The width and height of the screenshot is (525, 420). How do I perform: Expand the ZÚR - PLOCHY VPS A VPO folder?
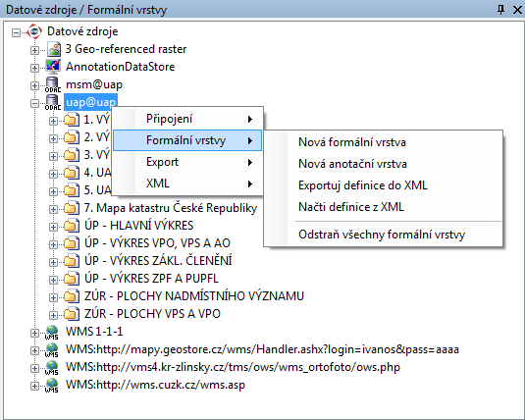point(53,315)
